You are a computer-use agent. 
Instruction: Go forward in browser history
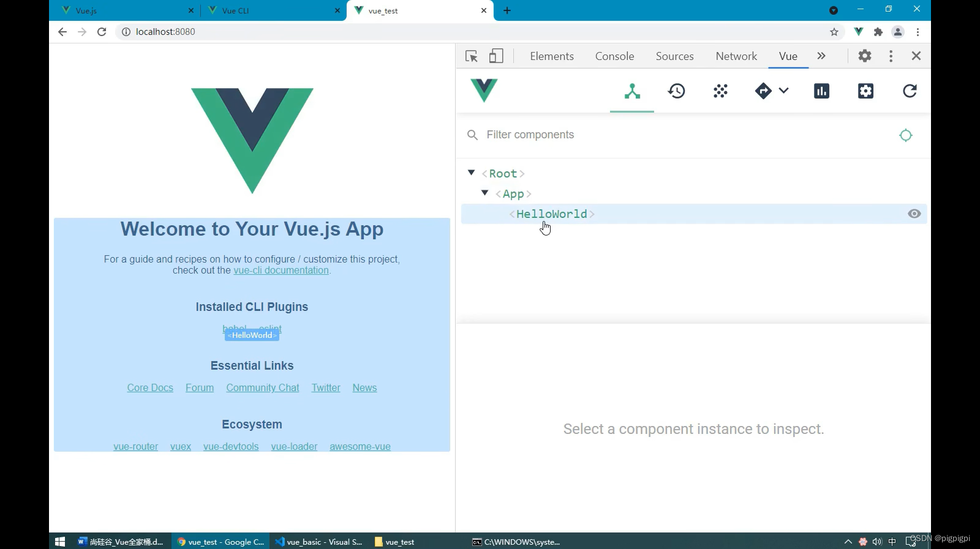pos(82,32)
